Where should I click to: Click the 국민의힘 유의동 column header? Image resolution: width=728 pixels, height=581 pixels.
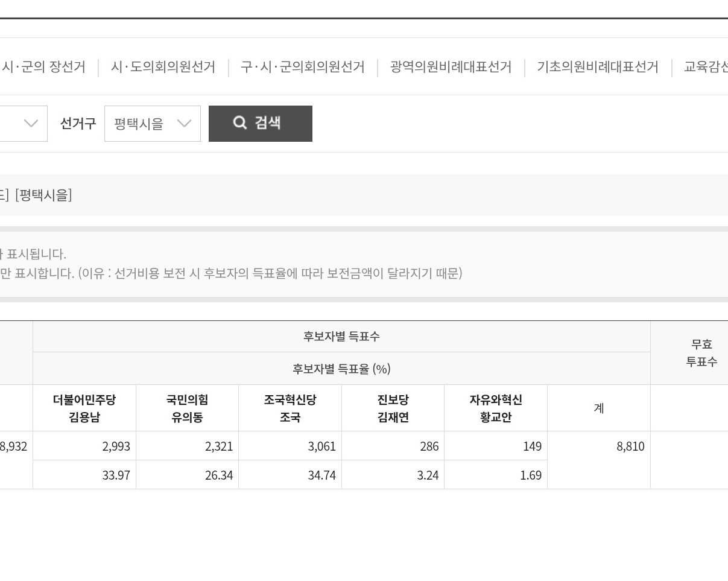tap(188, 408)
